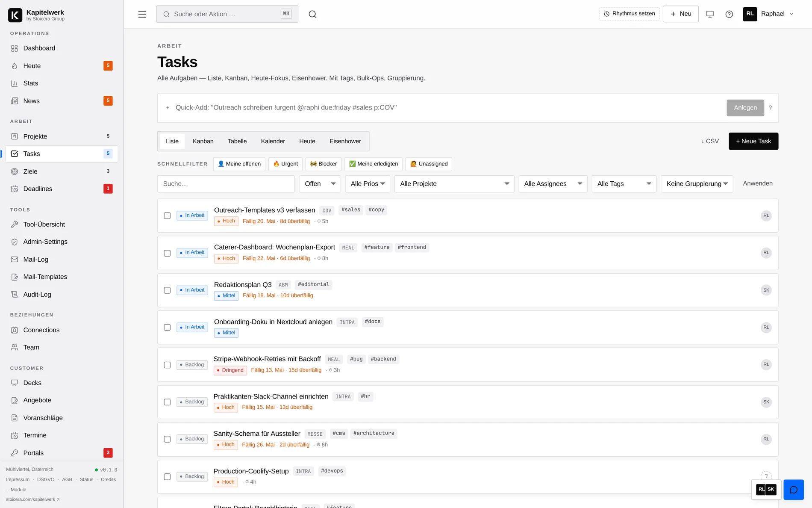Open Dashboard icon in sidebar
812x508 pixels.
point(15,48)
